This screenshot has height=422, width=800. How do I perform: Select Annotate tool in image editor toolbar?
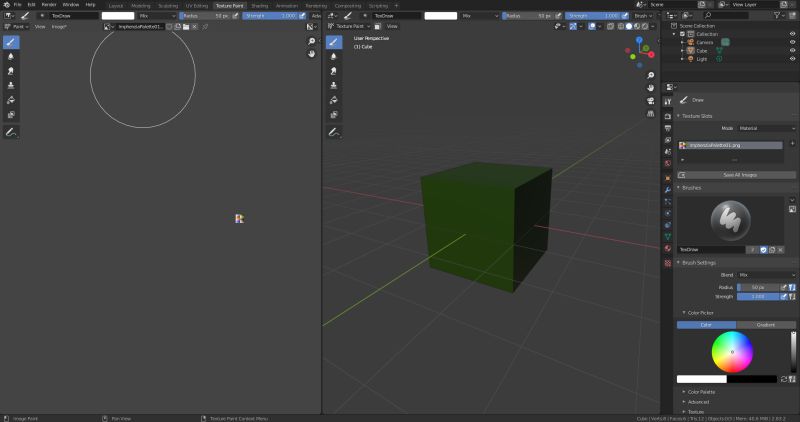coord(11,132)
